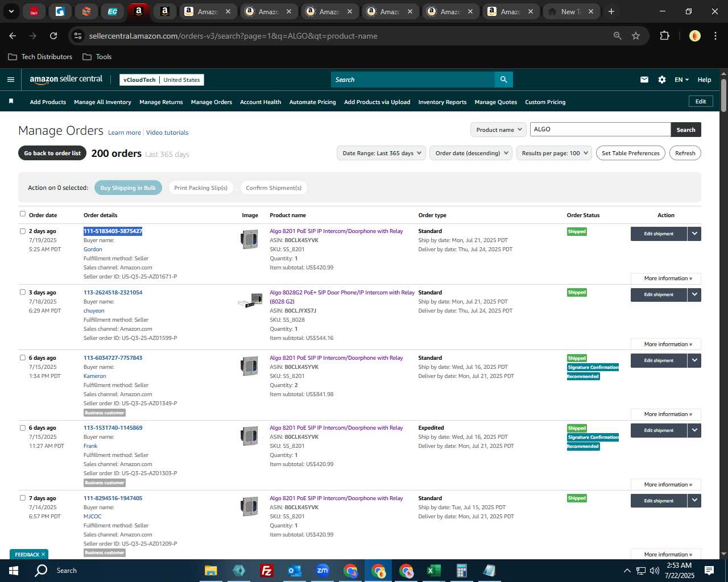
Task: Expand the Edit shipment arrow for chuyeon's order
Action: coord(694,294)
